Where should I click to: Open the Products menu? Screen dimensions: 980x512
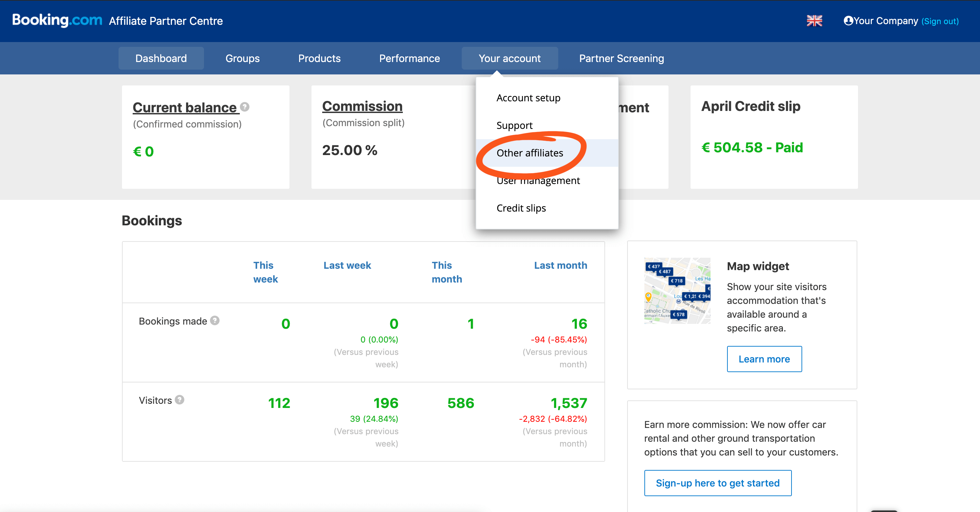[x=319, y=58]
